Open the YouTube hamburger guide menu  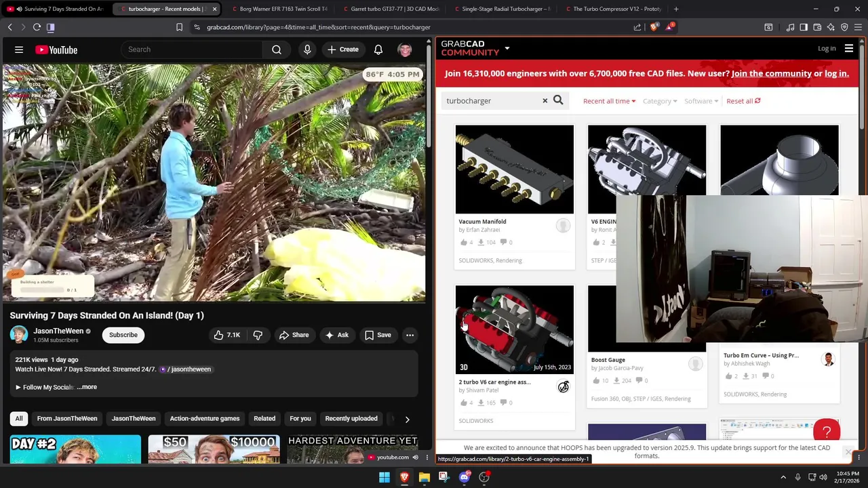(19, 49)
